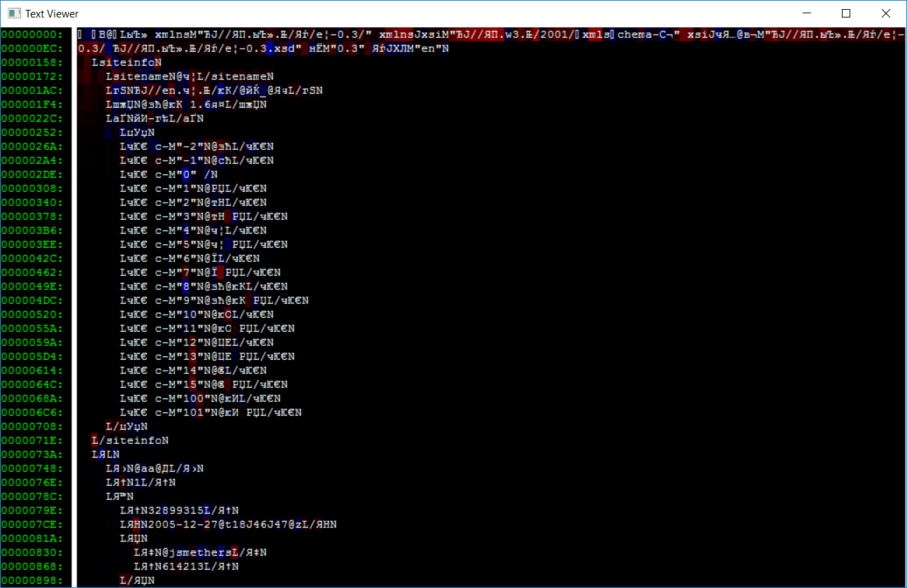907x588 pixels.
Task: Click the sitename tag line
Action: click(189, 76)
